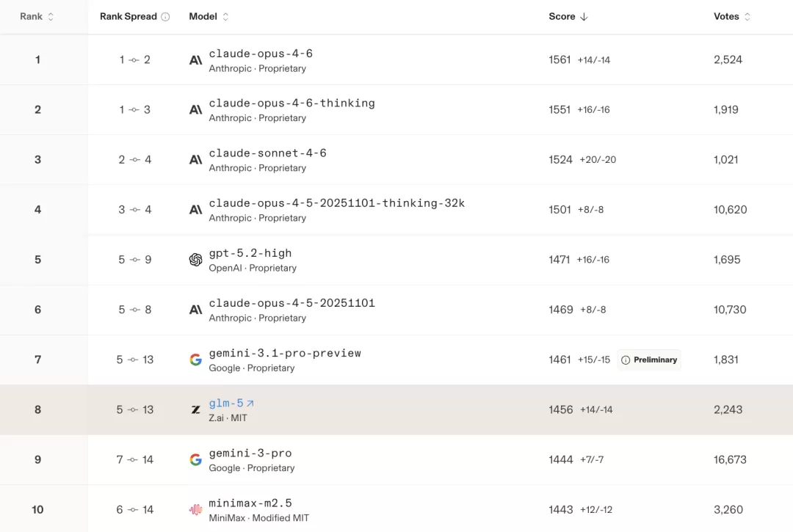Click the info icon in the Preliminary badge
Image resolution: width=793 pixels, height=532 pixels.
(626, 360)
